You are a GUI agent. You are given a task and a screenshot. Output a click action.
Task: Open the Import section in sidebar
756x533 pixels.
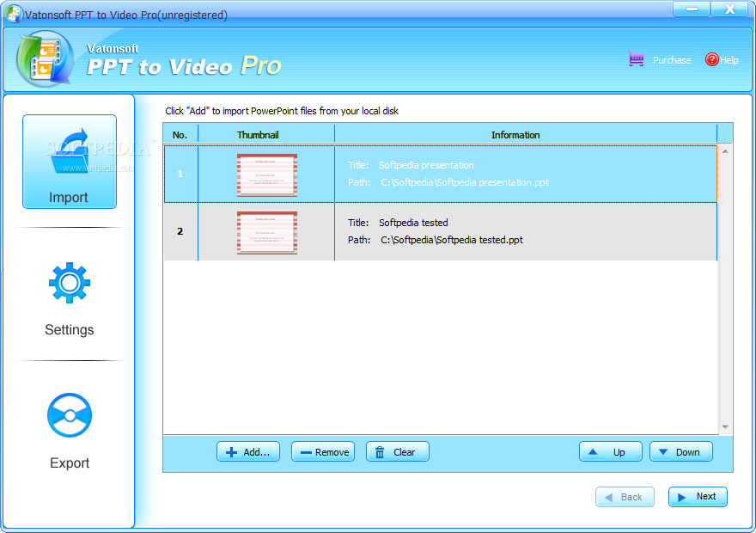(70, 162)
